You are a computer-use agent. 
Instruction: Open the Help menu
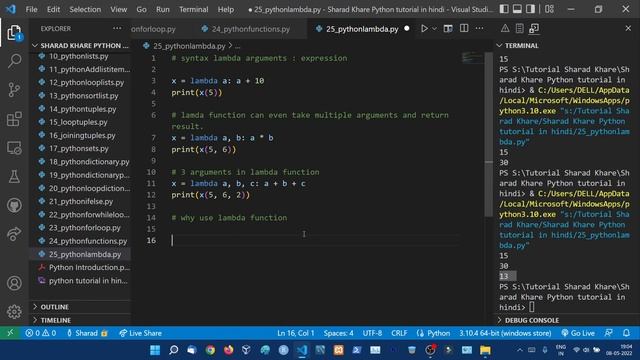coord(226,9)
